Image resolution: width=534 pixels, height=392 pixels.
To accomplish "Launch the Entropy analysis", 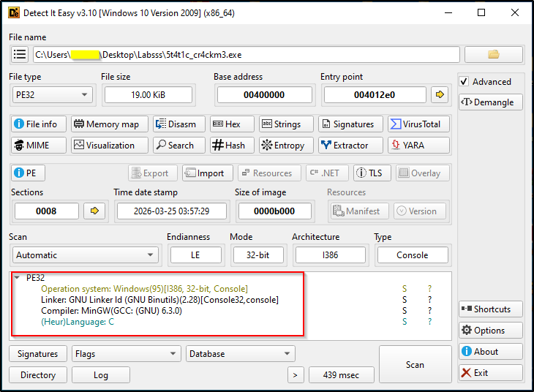I will pos(286,146).
